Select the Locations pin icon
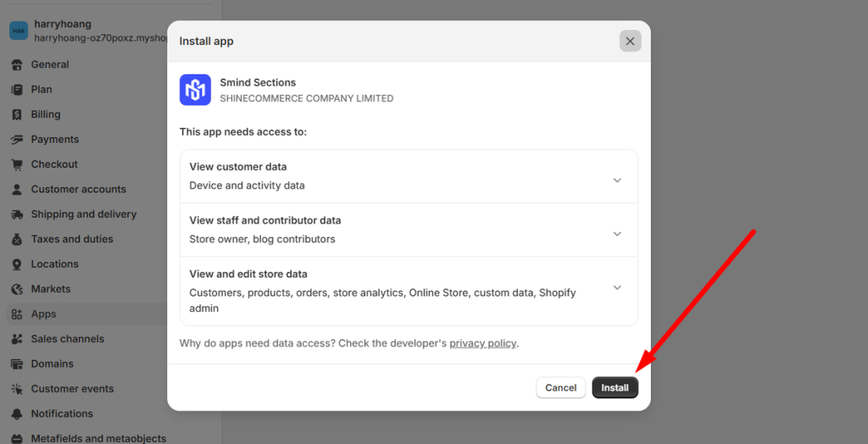This screenshot has width=868, height=444. pos(17,264)
